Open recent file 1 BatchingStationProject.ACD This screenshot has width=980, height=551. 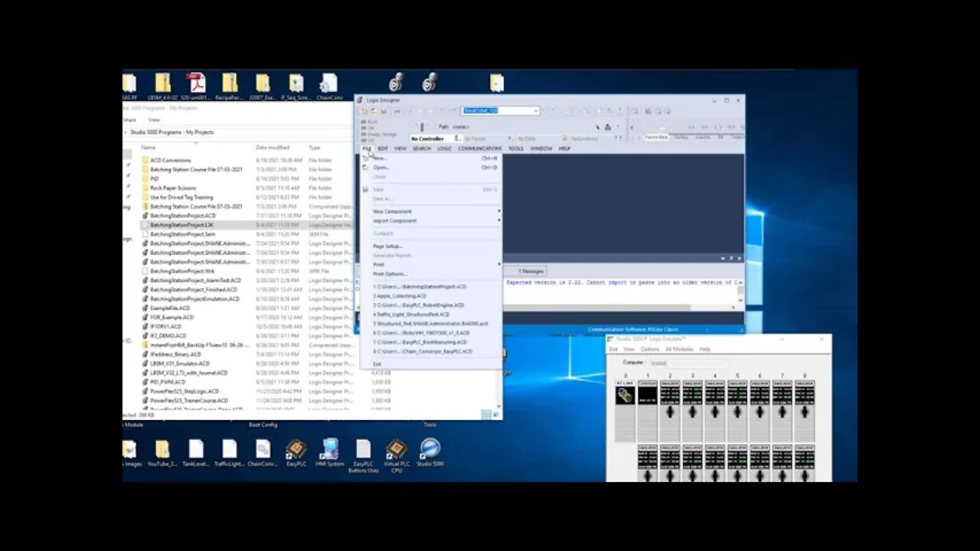pos(430,286)
